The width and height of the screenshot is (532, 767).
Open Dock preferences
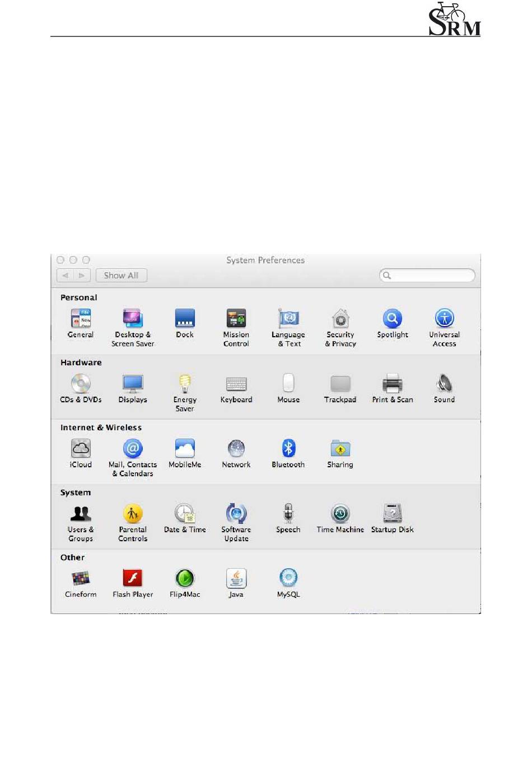[185, 323]
